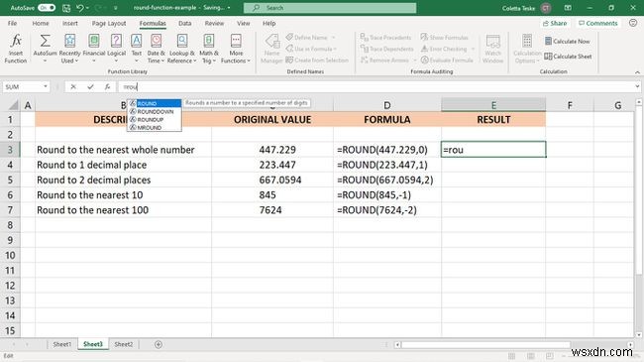Click in the formula bar input

click(376, 87)
